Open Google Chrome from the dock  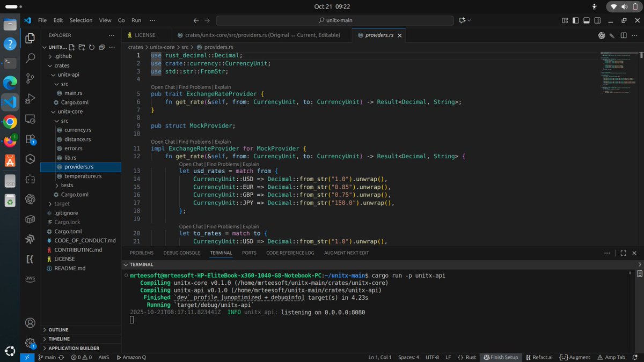pyautogui.click(x=10, y=122)
